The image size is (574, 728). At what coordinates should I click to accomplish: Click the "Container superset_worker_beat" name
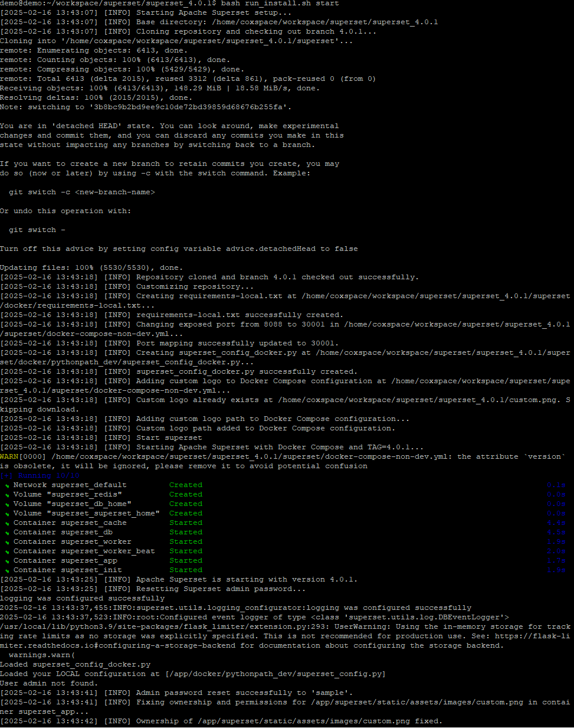pos(84,551)
